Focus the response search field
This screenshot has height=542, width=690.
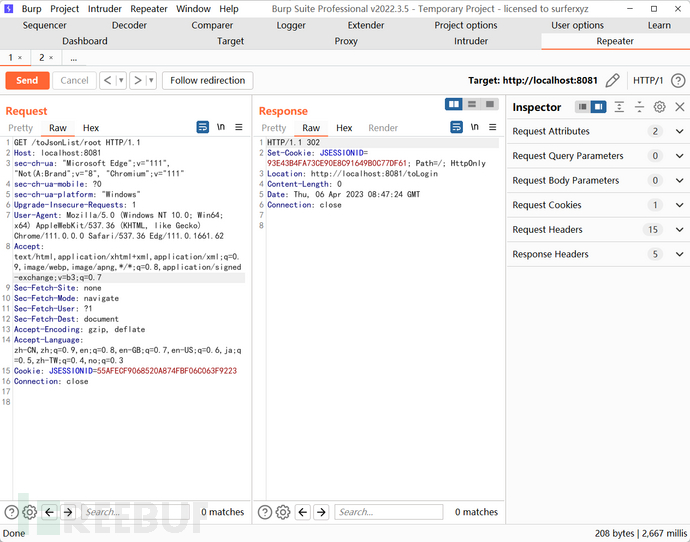(389, 512)
